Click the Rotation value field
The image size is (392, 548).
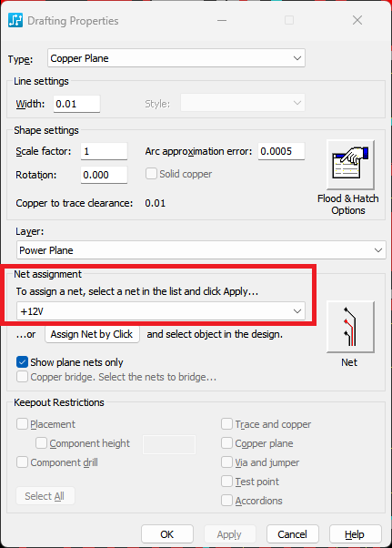tap(104, 175)
